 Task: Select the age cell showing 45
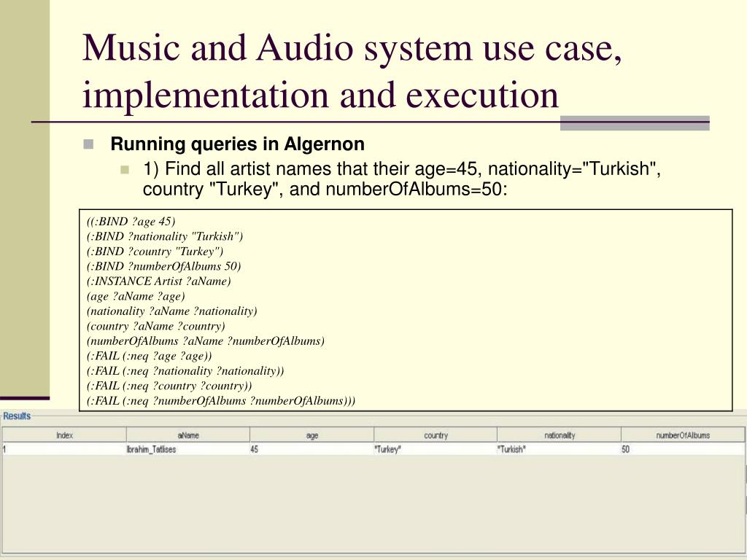coord(312,449)
